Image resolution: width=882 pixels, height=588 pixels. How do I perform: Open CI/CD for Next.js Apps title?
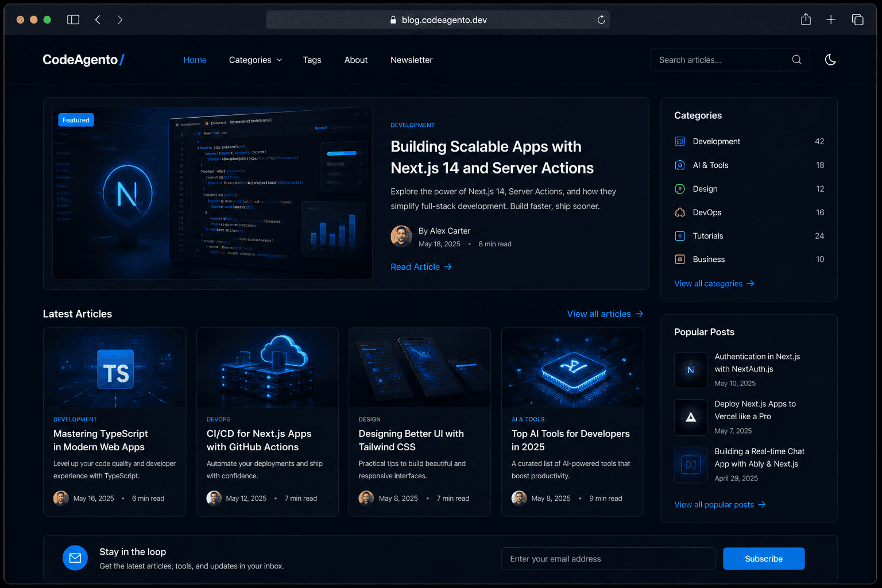[x=259, y=440]
